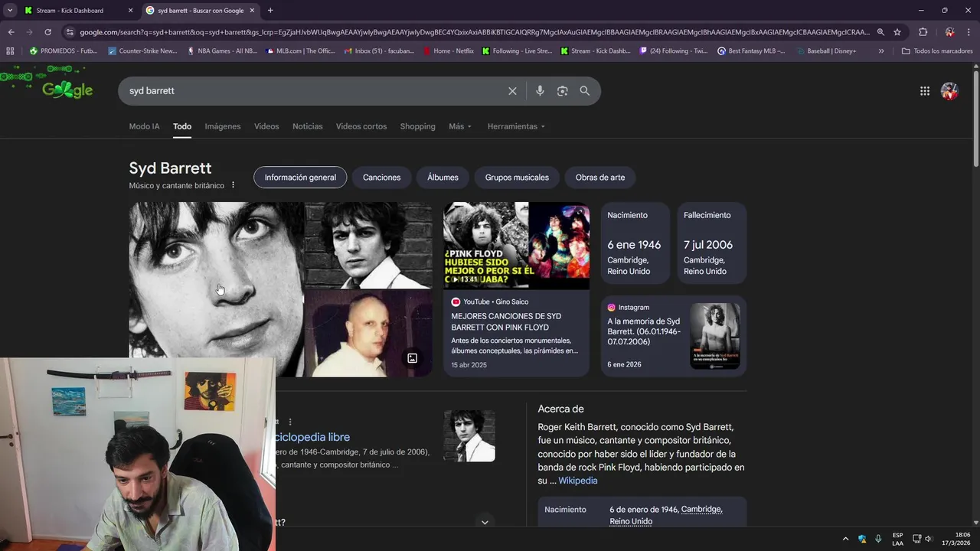The width and height of the screenshot is (980, 551).
Task: Expand the Más search filter dropdown
Action: coord(460,126)
